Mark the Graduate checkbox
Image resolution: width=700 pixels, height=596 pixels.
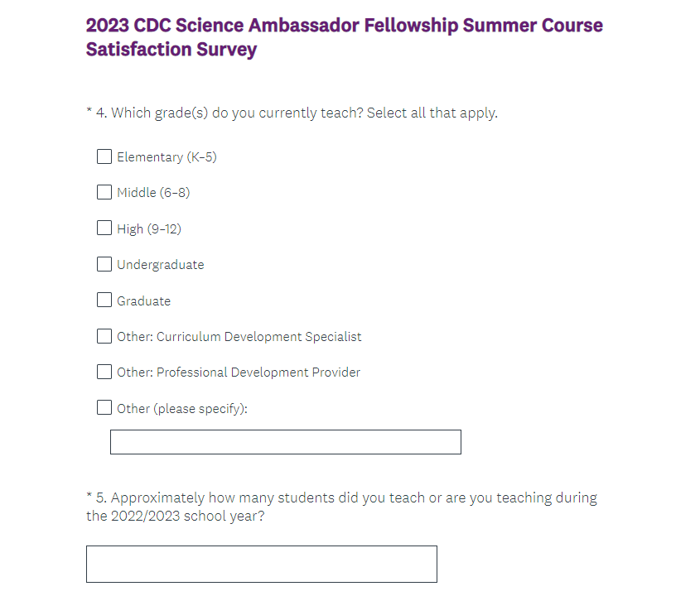[x=104, y=300]
